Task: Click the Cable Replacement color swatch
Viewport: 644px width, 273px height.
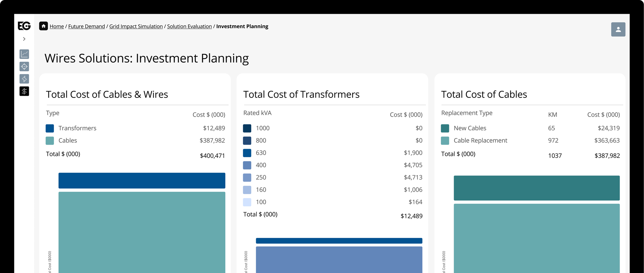Action: [445, 140]
